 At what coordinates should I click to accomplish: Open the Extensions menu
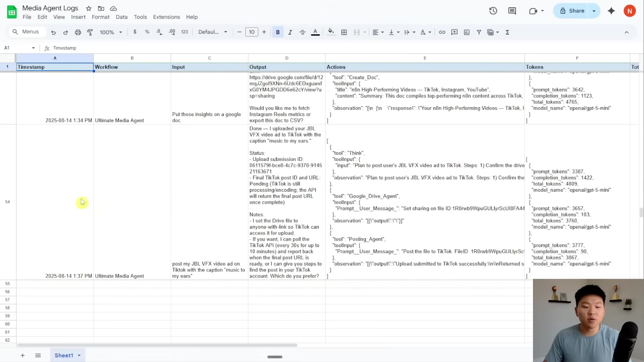point(166,17)
